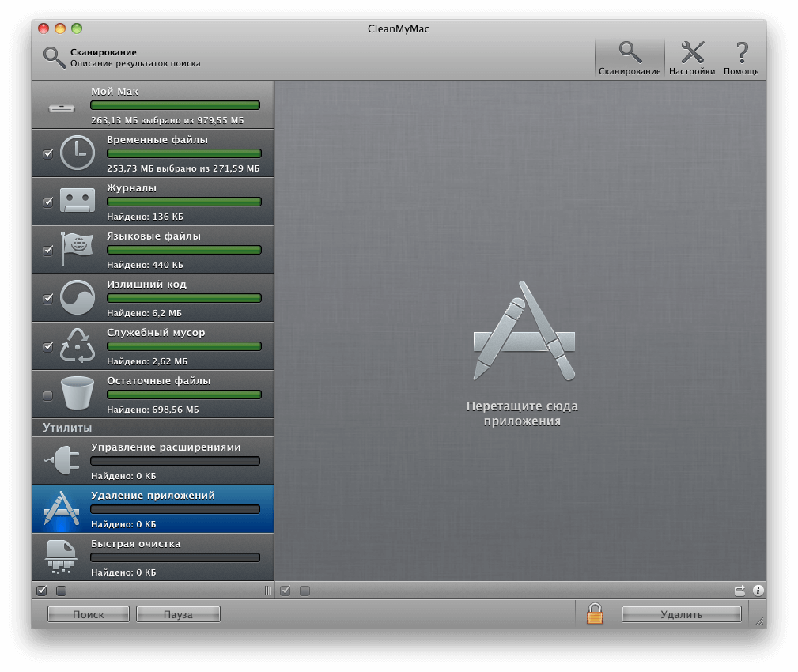The height and width of the screenshot is (672, 798).
Task: Click the CleanMyMac window title
Action: pos(399,29)
